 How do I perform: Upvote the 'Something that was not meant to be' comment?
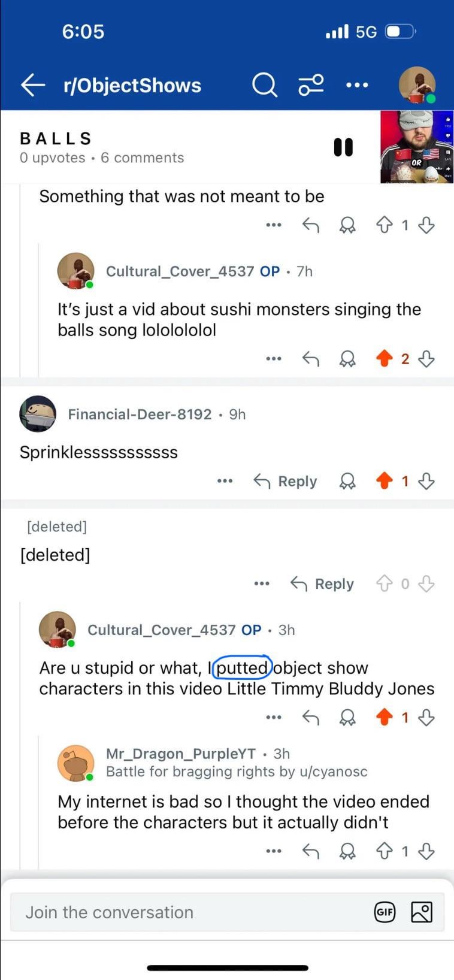tap(384, 225)
